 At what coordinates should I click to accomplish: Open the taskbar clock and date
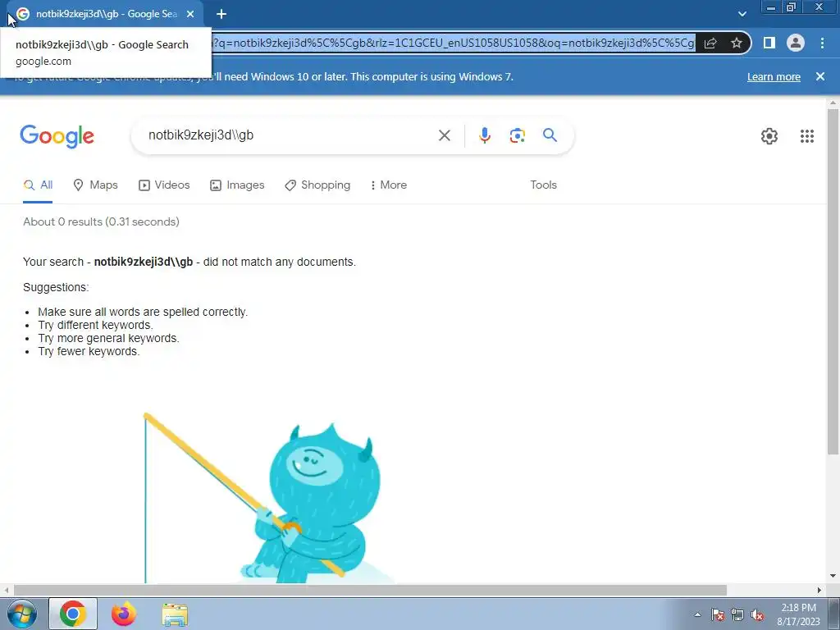(798, 614)
